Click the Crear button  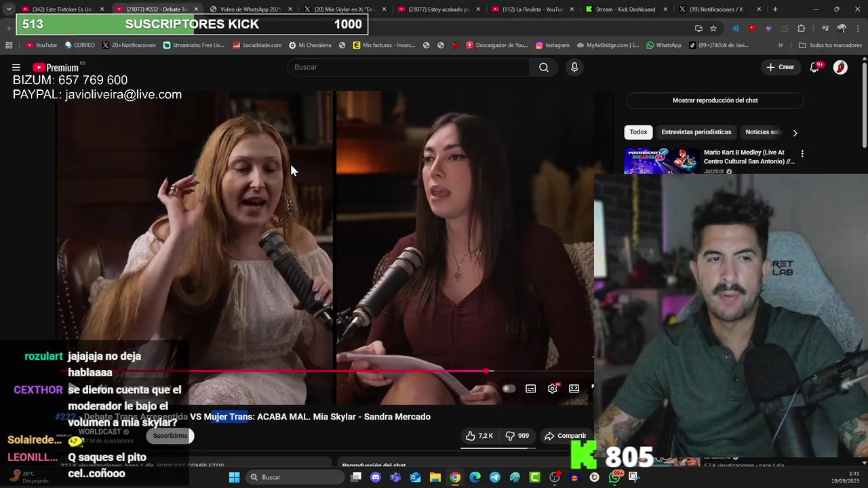pyautogui.click(x=781, y=67)
